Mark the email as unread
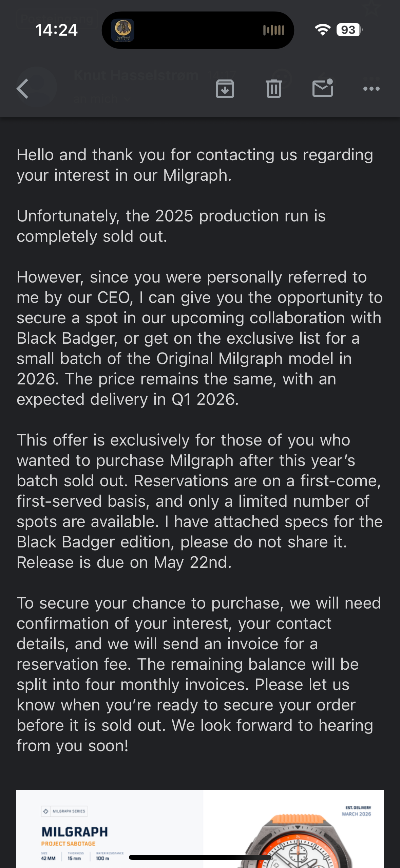The image size is (400, 868). pos(322,88)
